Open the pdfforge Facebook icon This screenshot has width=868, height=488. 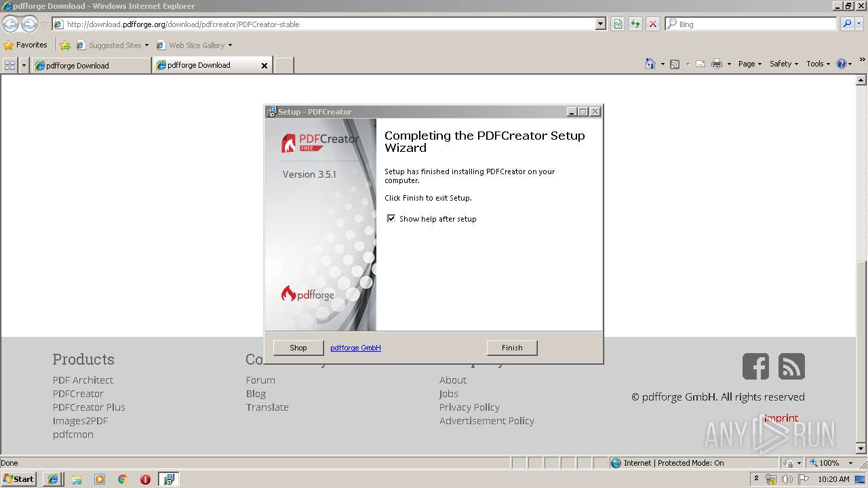[755, 366]
